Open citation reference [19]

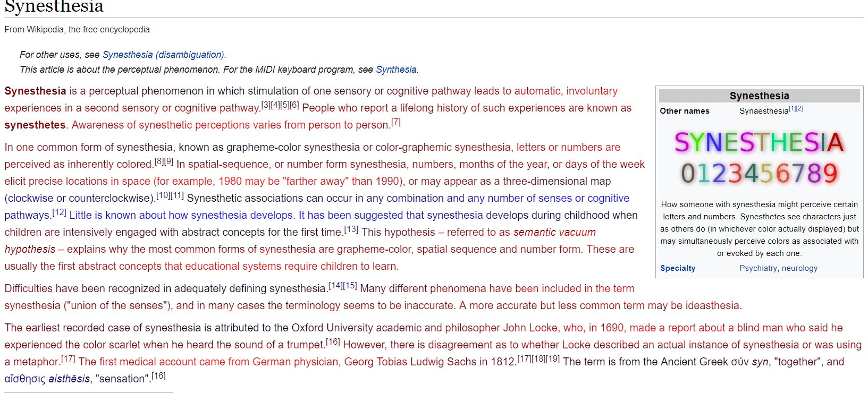click(x=553, y=358)
